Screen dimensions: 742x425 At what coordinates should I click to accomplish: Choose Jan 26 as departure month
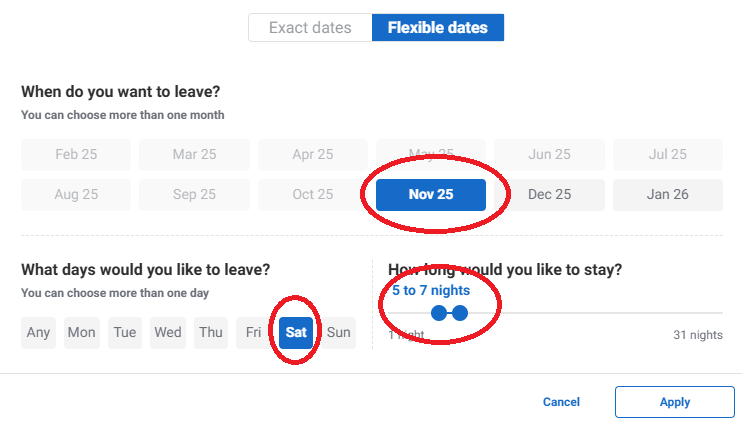667,195
